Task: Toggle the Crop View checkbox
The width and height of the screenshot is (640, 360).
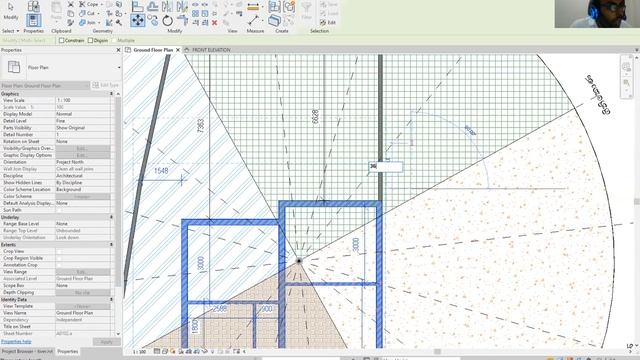Action: click(60, 251)
